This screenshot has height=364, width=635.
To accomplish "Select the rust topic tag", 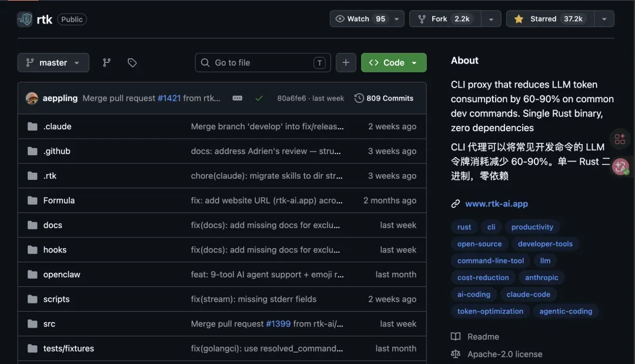I will click(x=464, y=227).
